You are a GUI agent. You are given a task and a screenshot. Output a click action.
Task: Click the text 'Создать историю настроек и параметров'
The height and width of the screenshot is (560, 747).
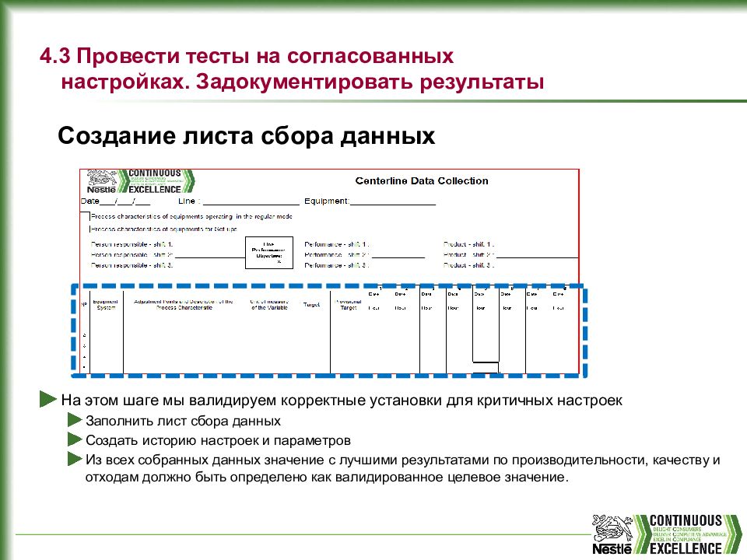pos(218,440)
